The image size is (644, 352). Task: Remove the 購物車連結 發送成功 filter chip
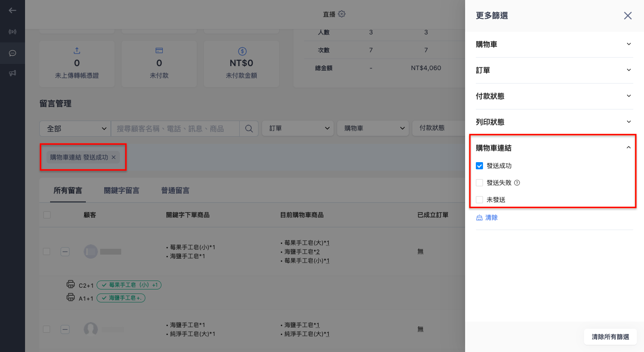[x=114, y=157]
